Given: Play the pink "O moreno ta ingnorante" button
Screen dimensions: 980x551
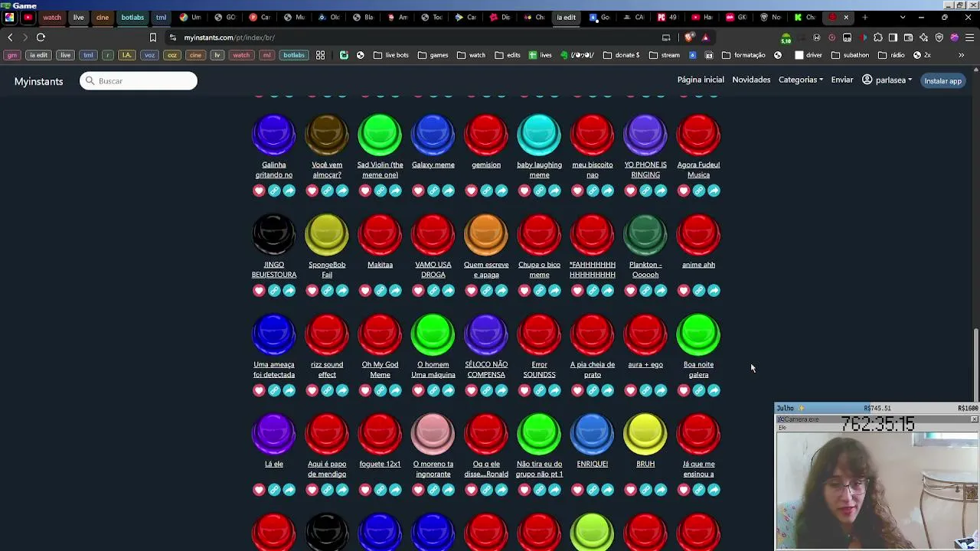Looking at the screenshot, I should [433, 434].
